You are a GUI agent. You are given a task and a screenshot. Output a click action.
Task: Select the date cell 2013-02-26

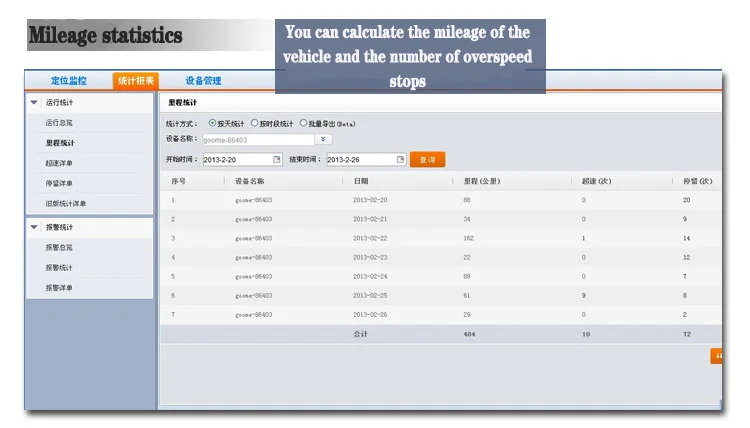pos(370,315)
